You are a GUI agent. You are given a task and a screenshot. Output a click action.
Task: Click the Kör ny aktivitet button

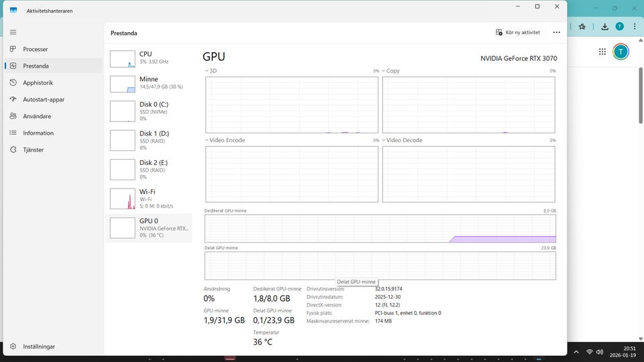click(517, 32)
